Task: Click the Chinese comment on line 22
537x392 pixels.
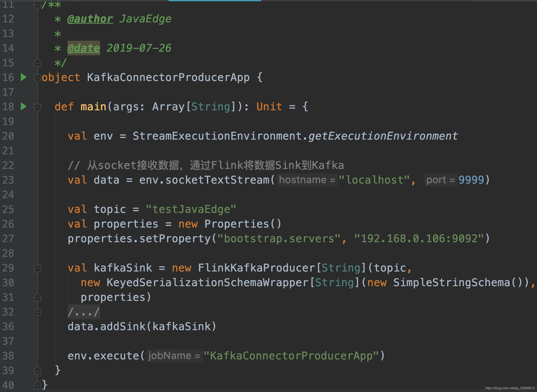Action: 206,165
